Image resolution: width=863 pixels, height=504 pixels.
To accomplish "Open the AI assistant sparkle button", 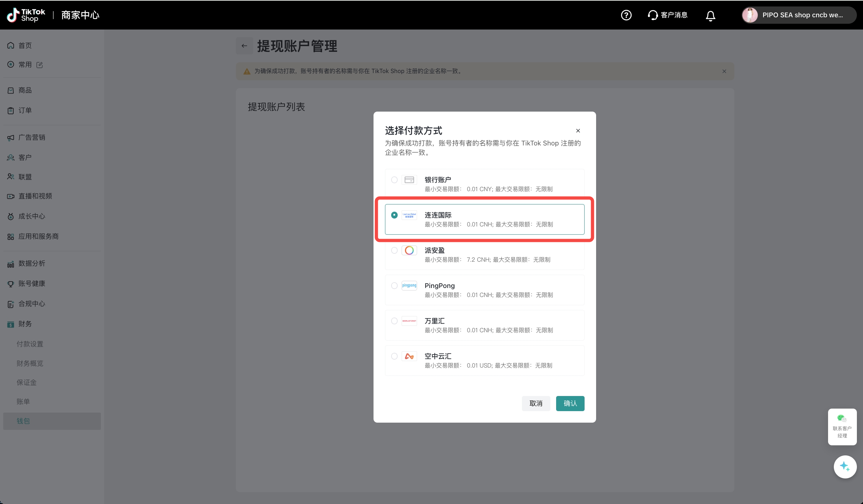I will tap(845, 467).
